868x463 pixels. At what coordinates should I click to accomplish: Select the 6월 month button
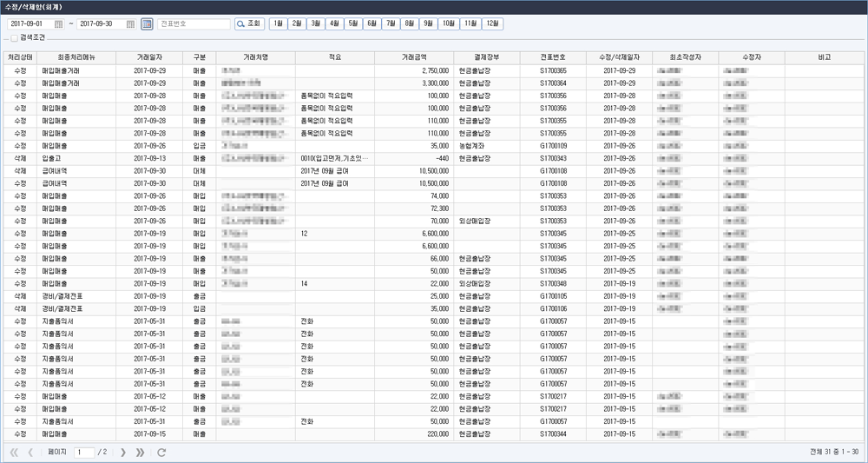click(372, 23)
